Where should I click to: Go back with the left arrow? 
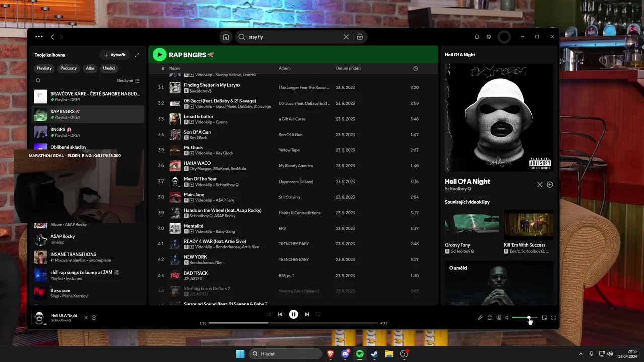(52, 37)
